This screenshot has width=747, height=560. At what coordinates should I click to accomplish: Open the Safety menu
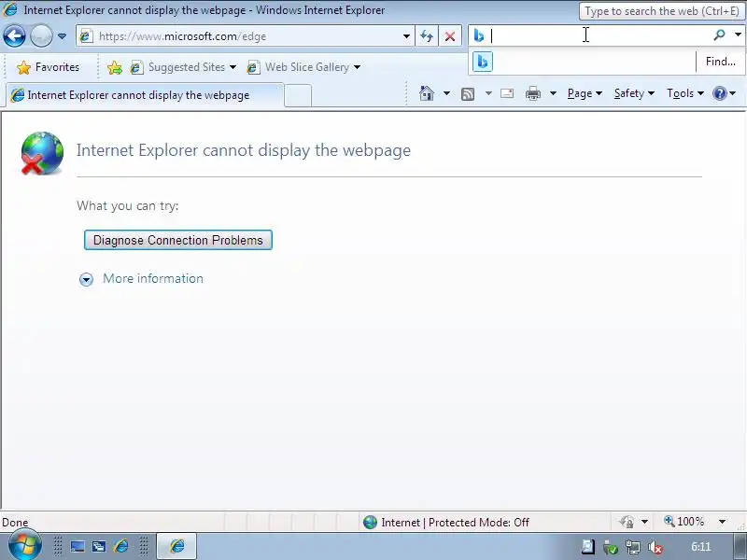(x=634, y=93)
